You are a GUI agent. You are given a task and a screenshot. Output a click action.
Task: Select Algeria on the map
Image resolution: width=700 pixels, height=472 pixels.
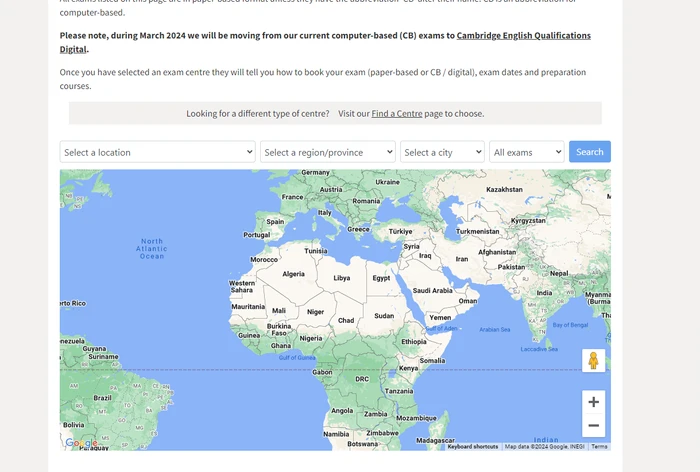coord(293,274)
